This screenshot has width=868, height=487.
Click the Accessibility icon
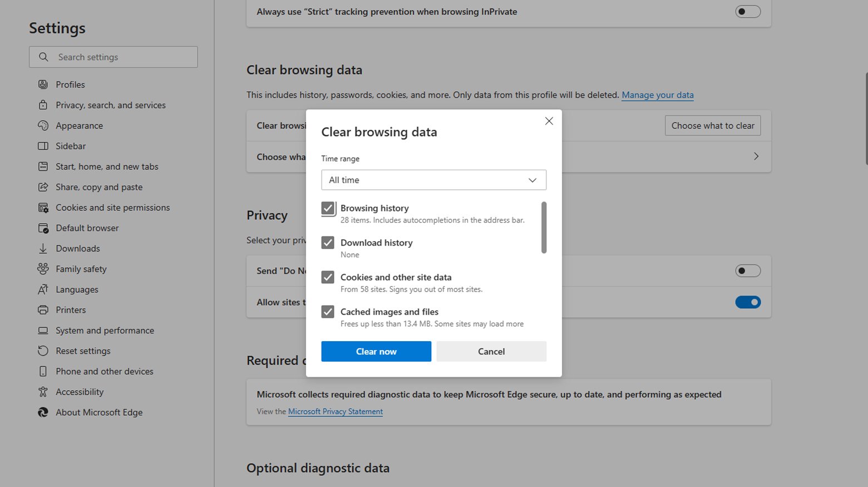(43, 391)
